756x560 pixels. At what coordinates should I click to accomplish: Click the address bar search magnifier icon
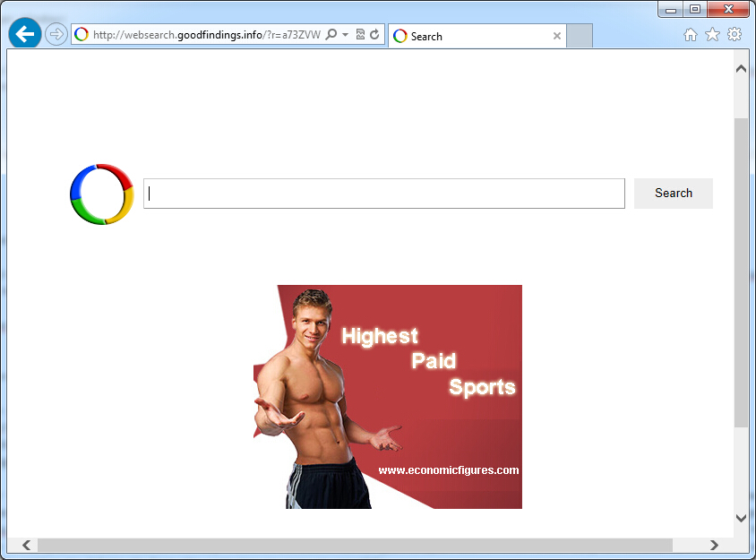[331, 35]
